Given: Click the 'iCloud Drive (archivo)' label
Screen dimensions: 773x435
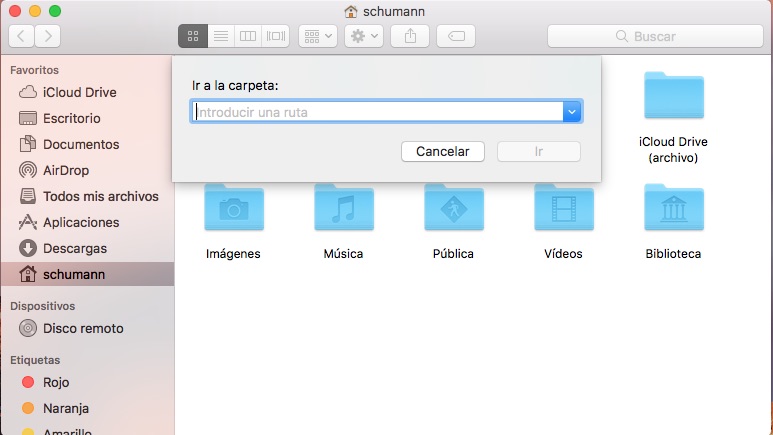Looking at the screenshot, I should pyautogui.click(x=673, y=149).
